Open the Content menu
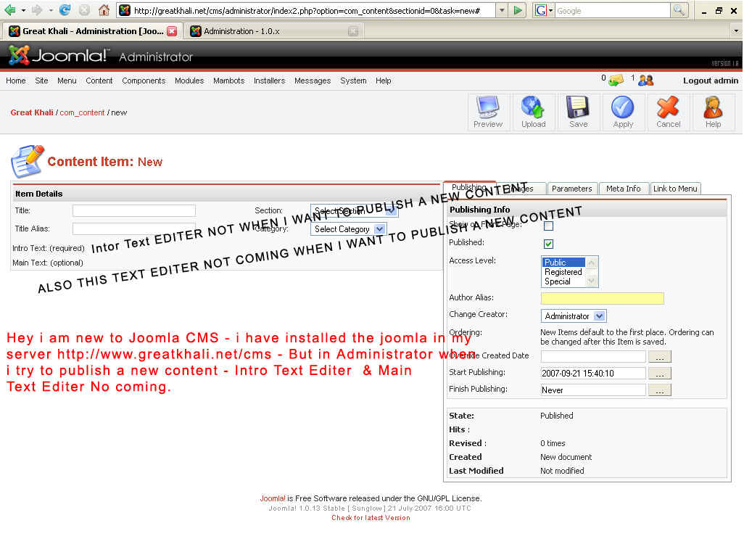 (99, 81)
